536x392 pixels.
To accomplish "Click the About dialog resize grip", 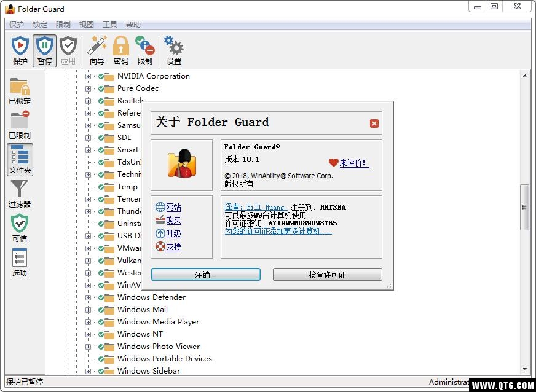I will click(x=389, y=286).
